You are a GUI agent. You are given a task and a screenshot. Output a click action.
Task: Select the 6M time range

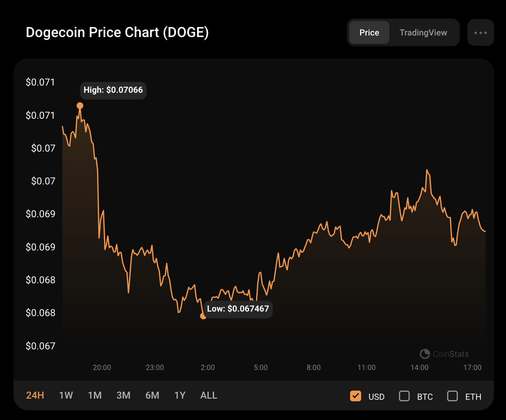tap(152, 396)
